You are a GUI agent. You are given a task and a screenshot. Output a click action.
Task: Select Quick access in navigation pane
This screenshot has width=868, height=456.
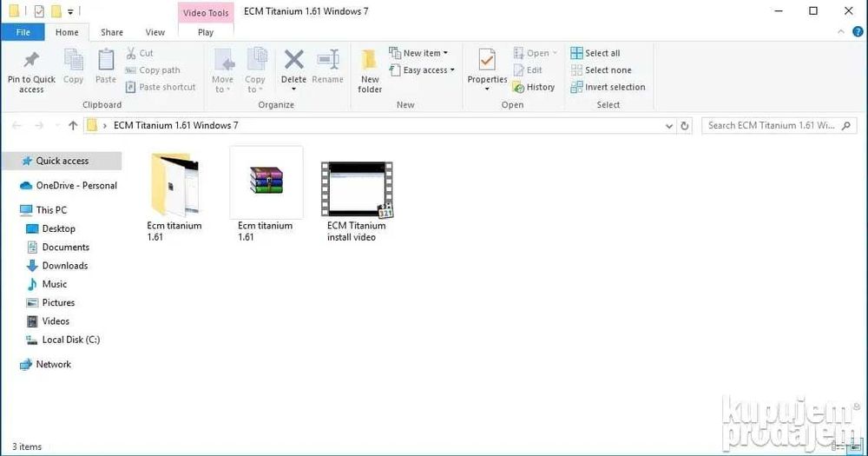tap(62, 161)
